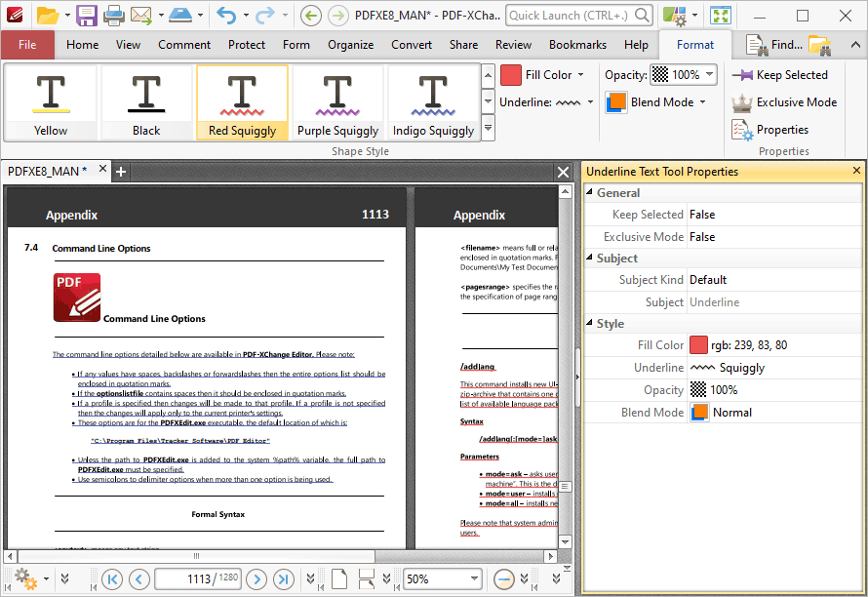
Task: Jump to the last page
Action: click(x=284, y=579)
